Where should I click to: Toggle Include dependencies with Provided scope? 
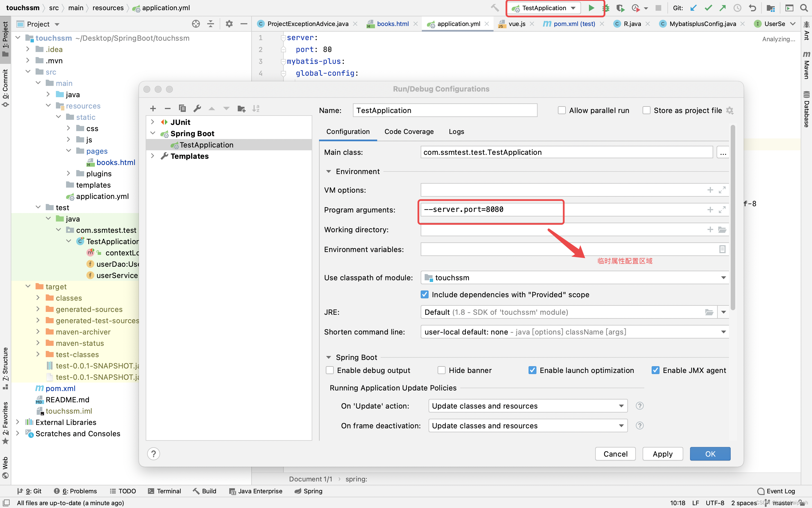425,295
